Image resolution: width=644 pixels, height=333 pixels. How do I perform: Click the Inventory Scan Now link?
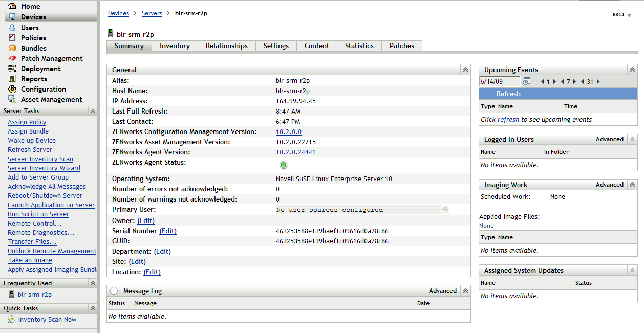pyautogui.click(x=47, y=320)
